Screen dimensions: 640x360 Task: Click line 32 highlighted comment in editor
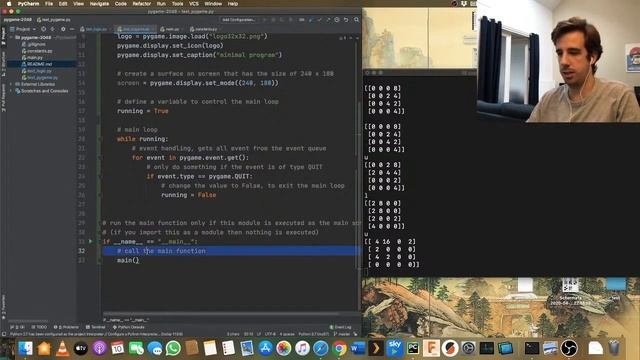coord(161,251)
